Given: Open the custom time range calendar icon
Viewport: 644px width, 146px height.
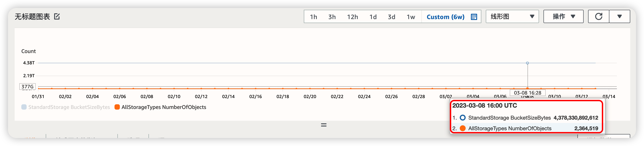Looking at the screenshot, I should (x=474, y=17).
